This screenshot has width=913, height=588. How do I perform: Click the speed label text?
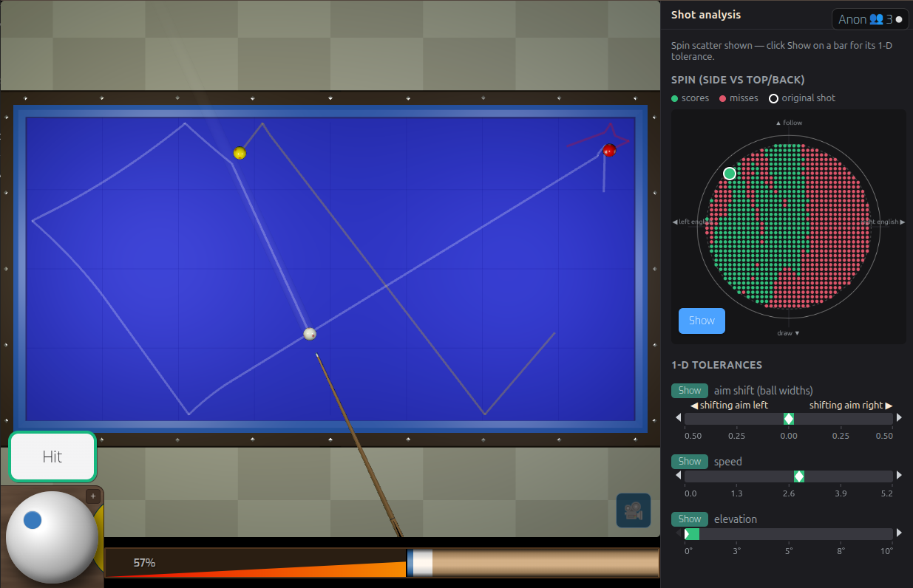[728, 462]
